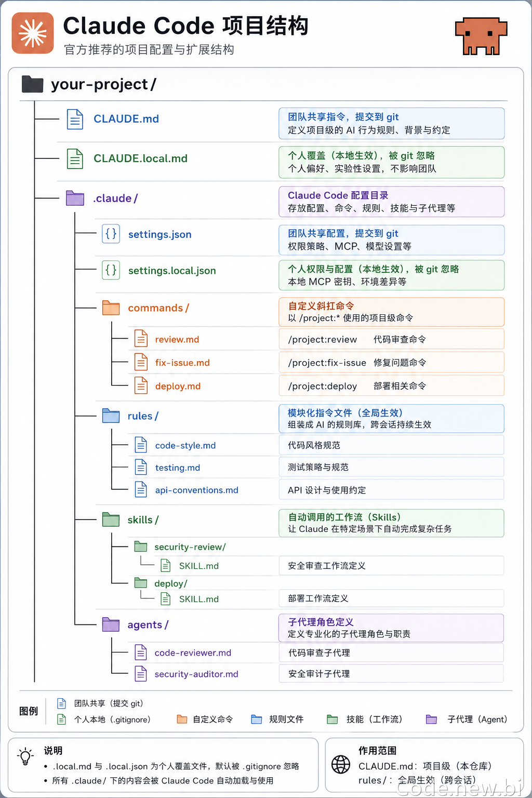
Task: Click the green skills folder icon
Action: pyautogui.click(x=111, y=520)
